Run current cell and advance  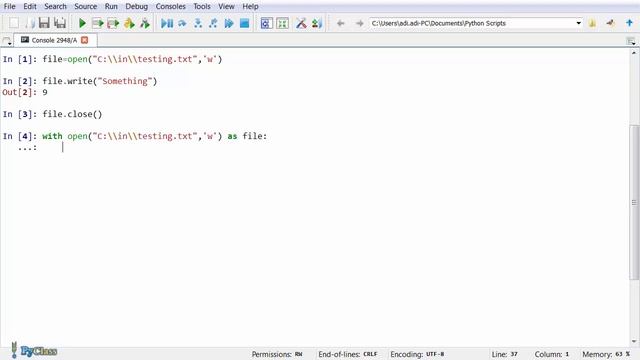pyautogui.click(x=113, y=23)
